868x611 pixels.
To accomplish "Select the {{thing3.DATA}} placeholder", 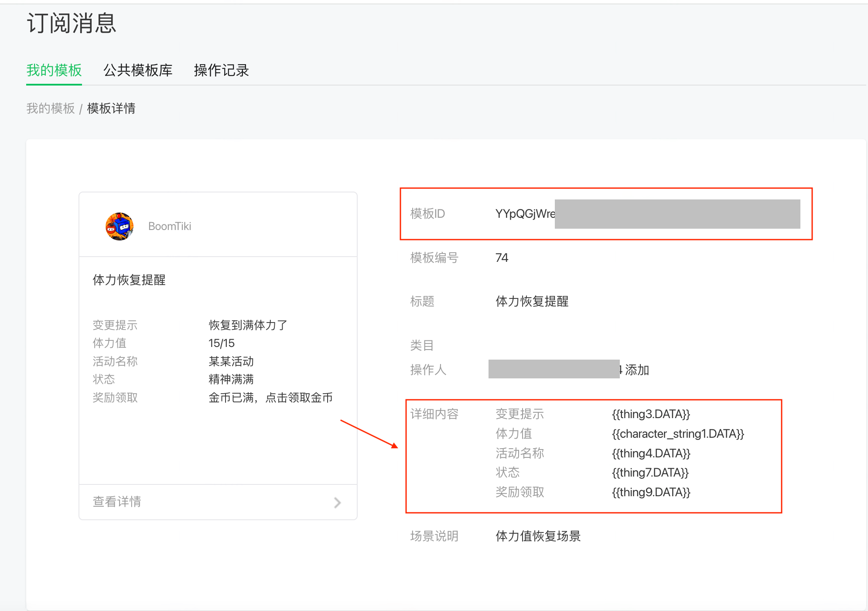I will 651,414.
